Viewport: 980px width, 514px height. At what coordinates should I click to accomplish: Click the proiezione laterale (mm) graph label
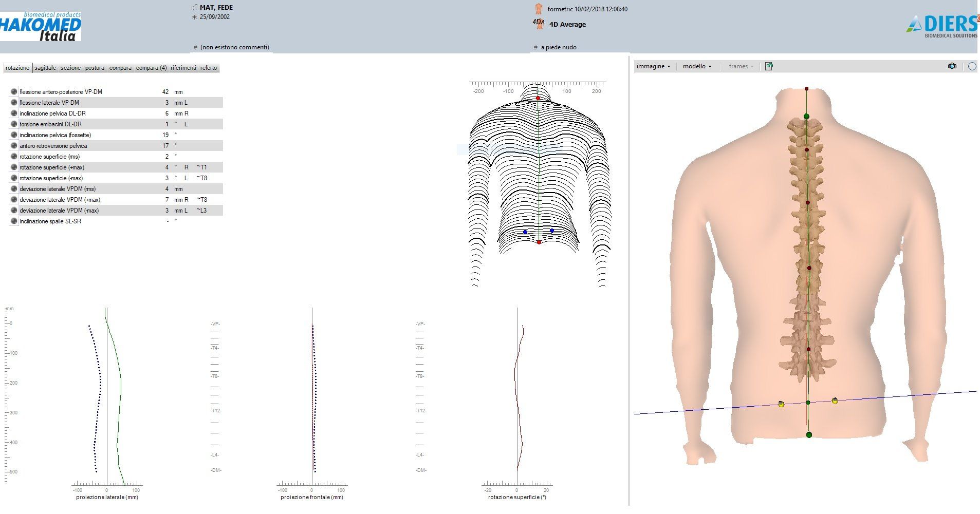(107, 497)
